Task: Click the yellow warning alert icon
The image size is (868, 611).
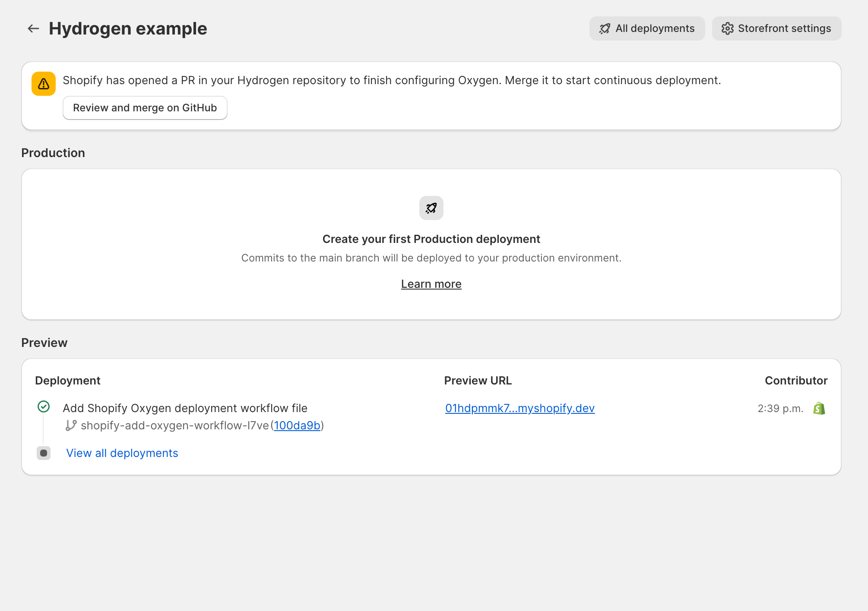Action: (x=44, y=84)
